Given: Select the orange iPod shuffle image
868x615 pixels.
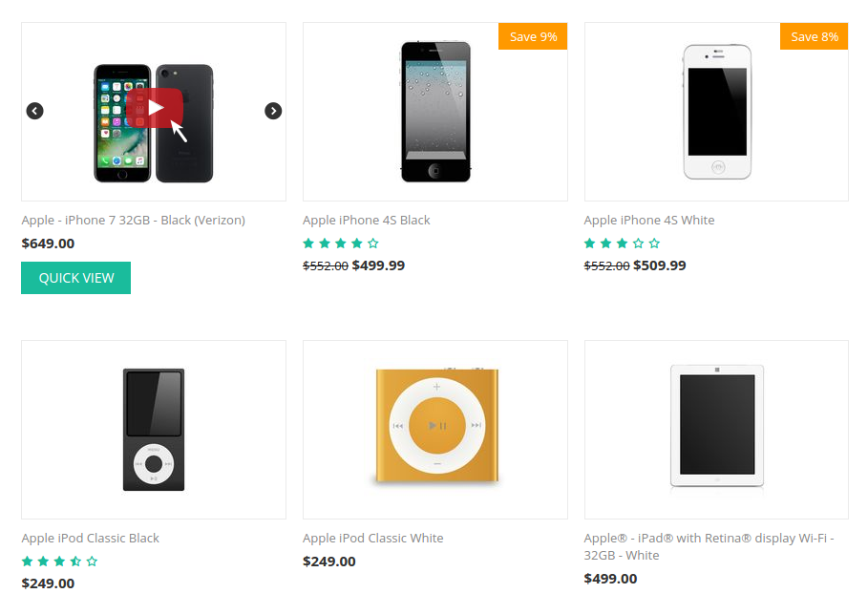Looking at the screenshot, I should tap(436, 426).
